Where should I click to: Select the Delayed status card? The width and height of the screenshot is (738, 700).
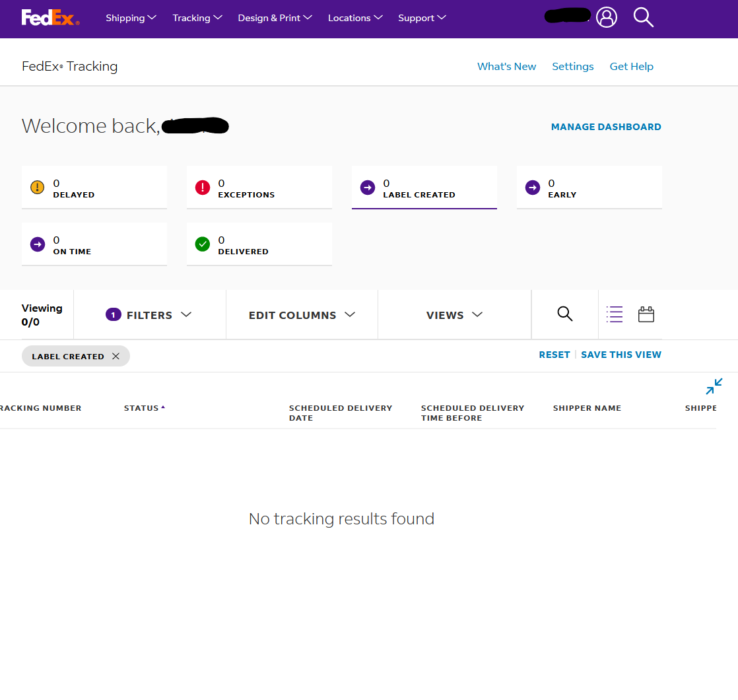(94, 188)
